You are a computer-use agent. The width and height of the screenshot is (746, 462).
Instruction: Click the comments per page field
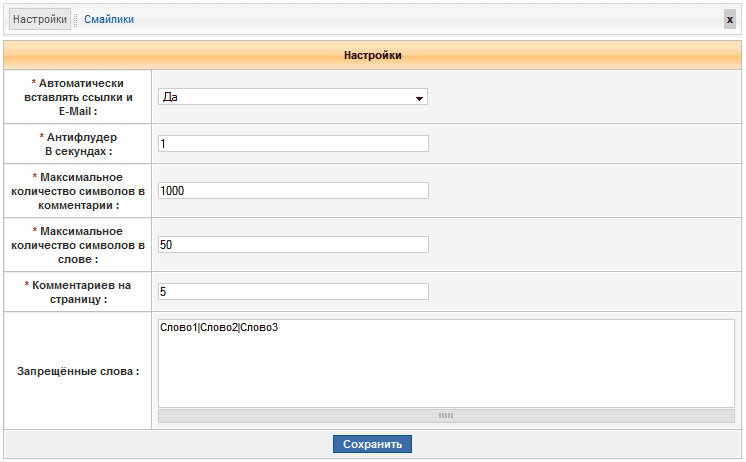pos(293,292)
